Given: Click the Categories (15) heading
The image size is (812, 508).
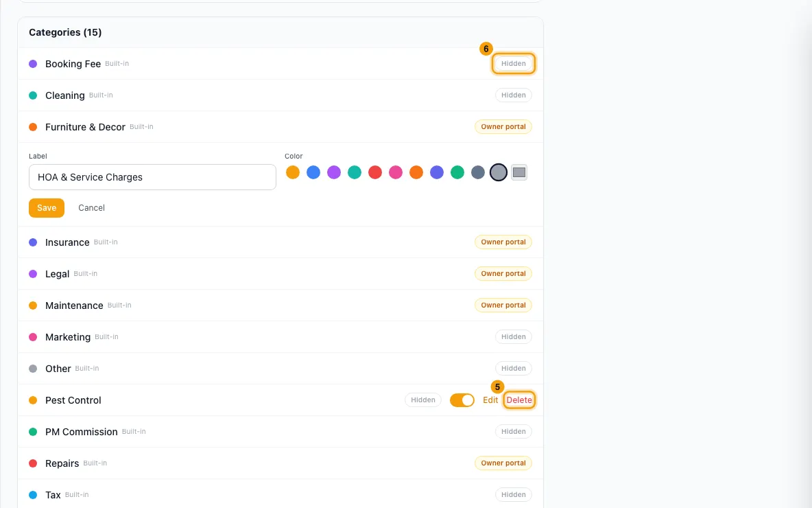Looking at the screenshot, I should click(x=65, y=32).
